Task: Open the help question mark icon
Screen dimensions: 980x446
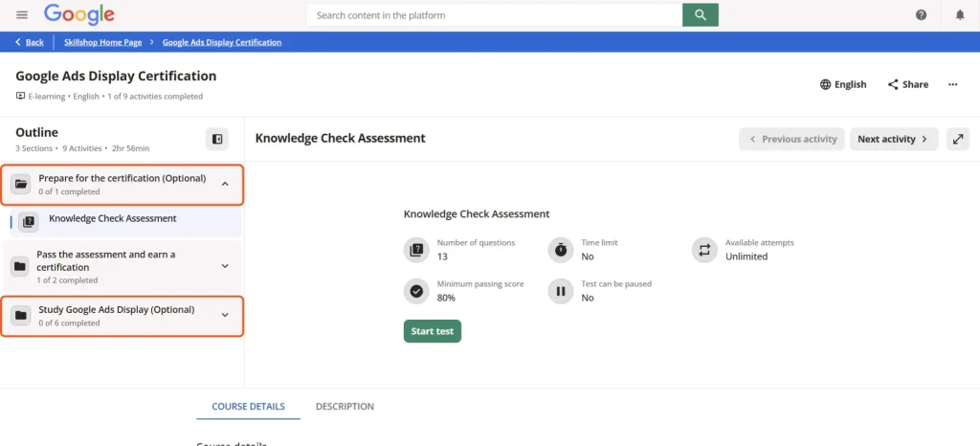Action: click(922, 15)
